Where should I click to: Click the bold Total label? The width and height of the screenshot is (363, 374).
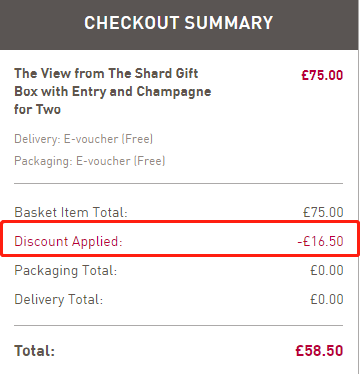[x=34, y=351]
